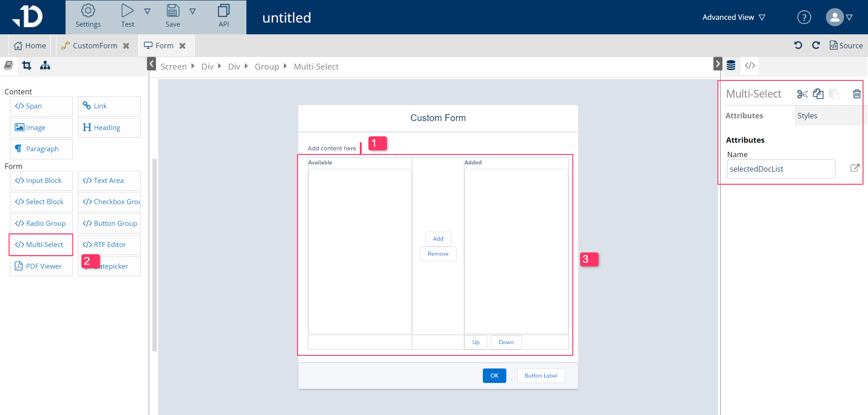868x415 pixels.
Task: Click the OK button in the form
Action: (x=494, y=375)
